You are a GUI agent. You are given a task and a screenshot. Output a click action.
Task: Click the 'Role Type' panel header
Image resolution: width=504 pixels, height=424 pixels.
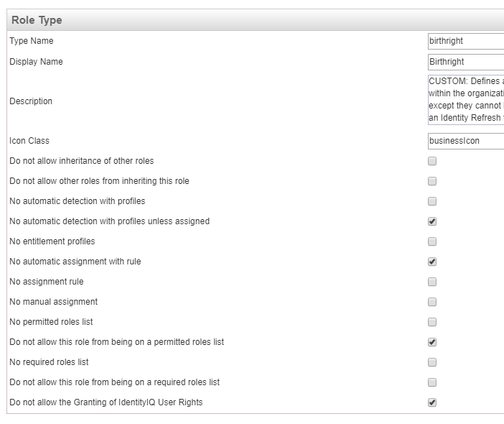coord(37,20)
